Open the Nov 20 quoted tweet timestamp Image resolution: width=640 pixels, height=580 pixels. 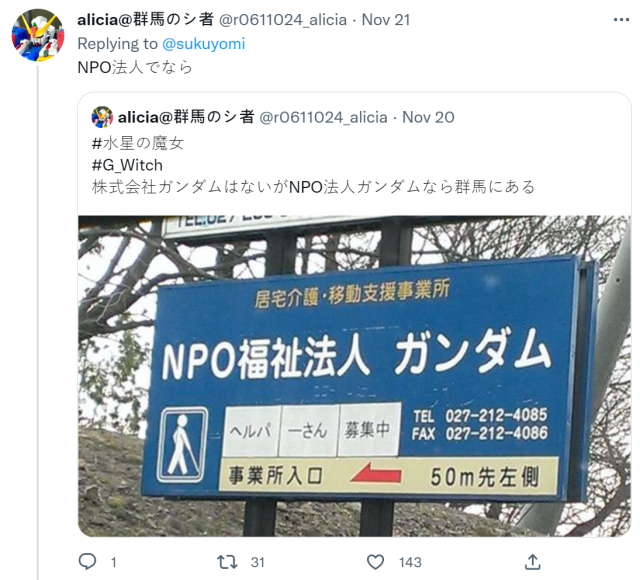click(x=428, y=118)
